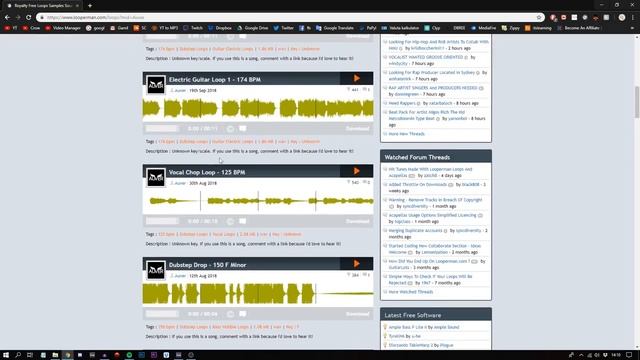Open thread Looking For Rap Producer Located In Sydney
640x360 pixels.
tap(431, 73)
